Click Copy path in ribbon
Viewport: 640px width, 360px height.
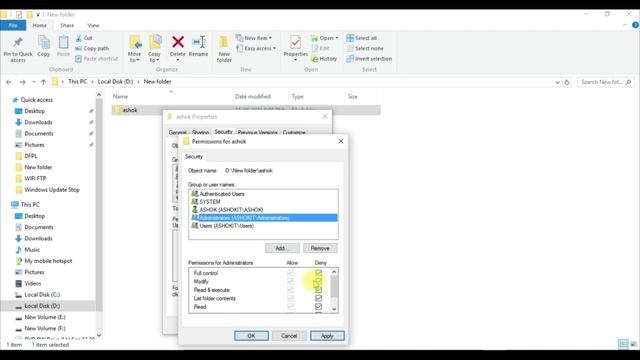click(x=92, y=48)
